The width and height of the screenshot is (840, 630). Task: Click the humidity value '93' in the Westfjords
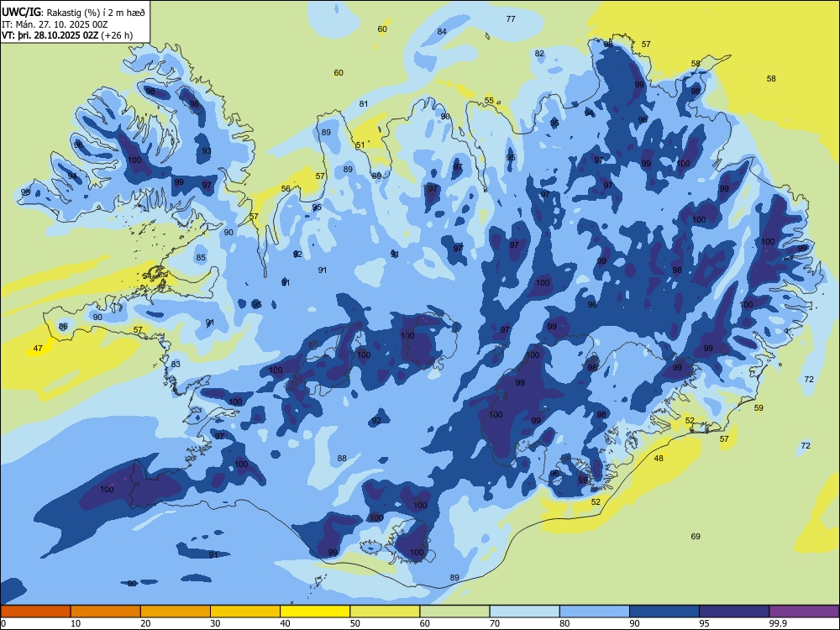coord(207,151)
